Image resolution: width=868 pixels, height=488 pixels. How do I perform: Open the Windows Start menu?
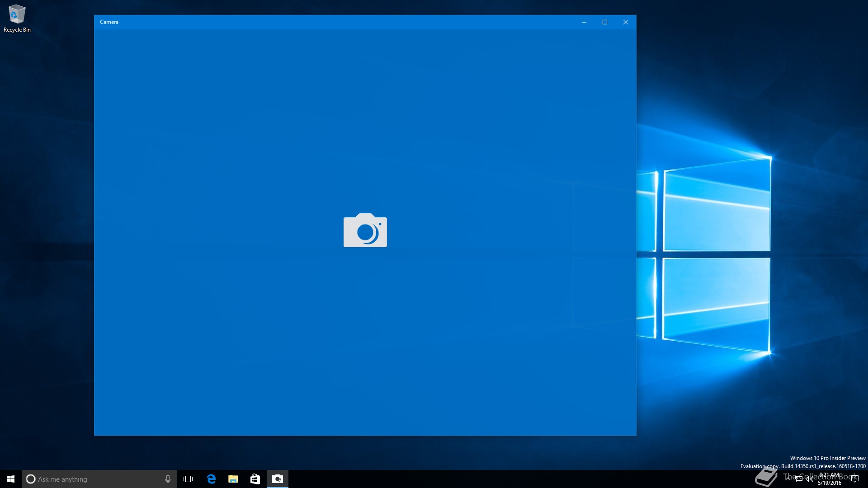pos(11,479)
